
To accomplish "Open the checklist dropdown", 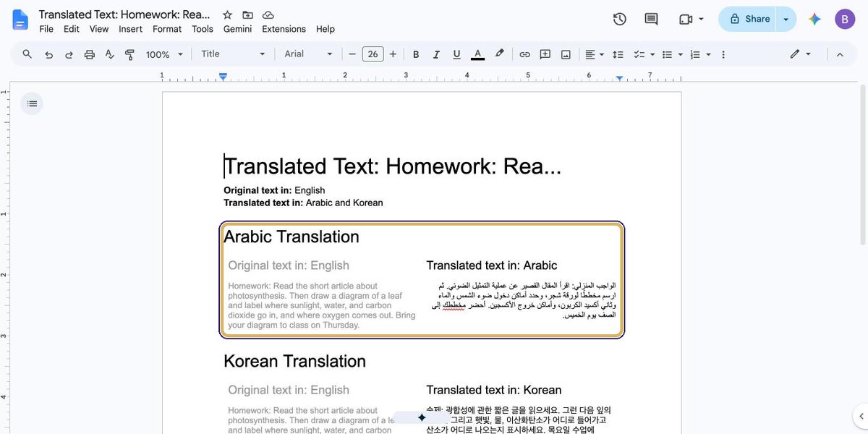I will pos(644,54).
